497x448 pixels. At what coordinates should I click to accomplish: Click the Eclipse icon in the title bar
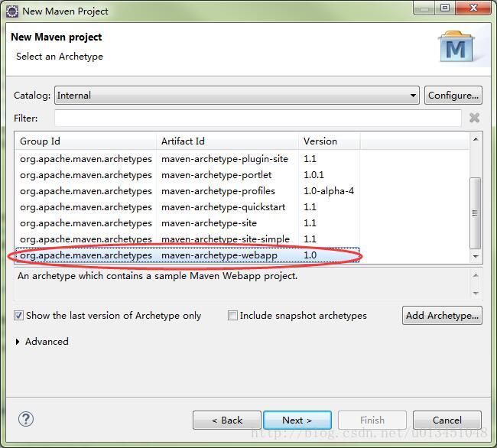[x=12, y=11]
